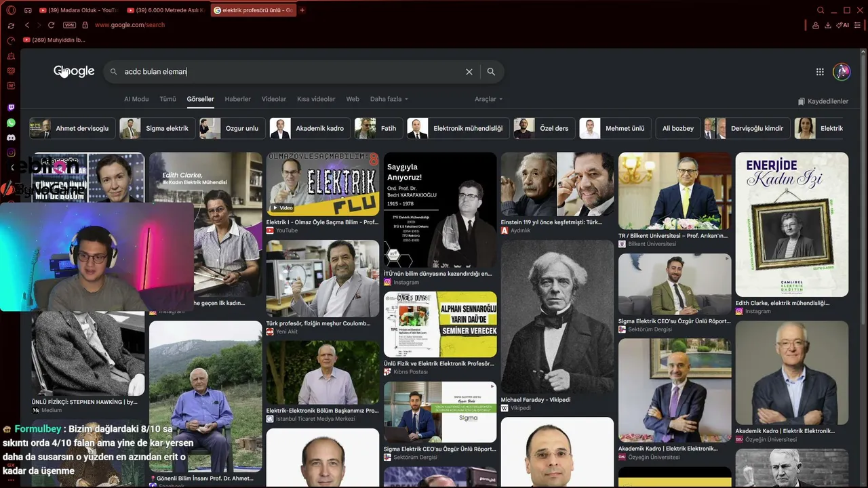Open the profile icon in toolbar
868x488 pixels.
pos(815,25)
